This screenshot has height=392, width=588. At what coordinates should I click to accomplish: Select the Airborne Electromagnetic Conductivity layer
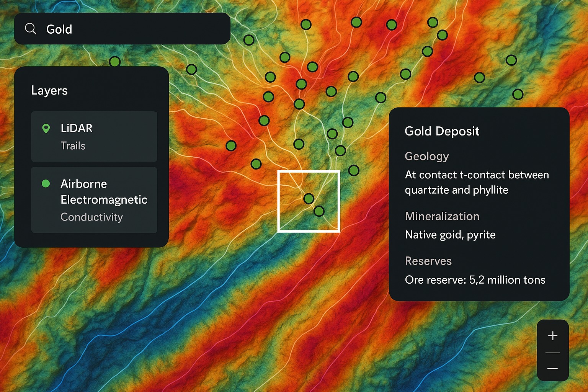coord(94,200)
